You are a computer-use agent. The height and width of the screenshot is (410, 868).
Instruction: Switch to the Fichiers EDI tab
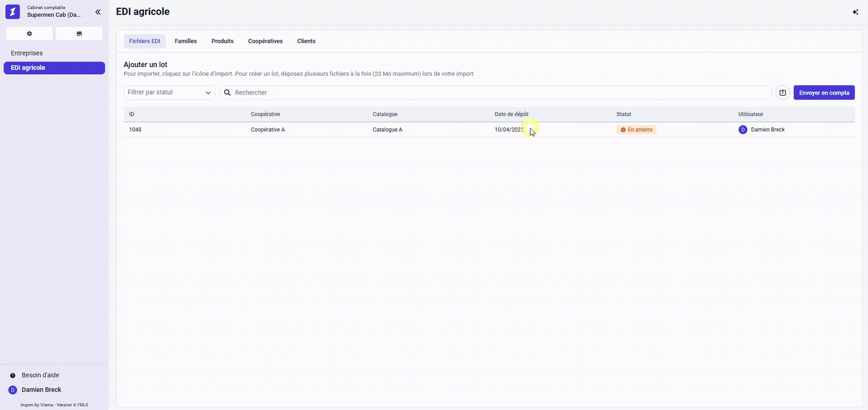point(144,41)
